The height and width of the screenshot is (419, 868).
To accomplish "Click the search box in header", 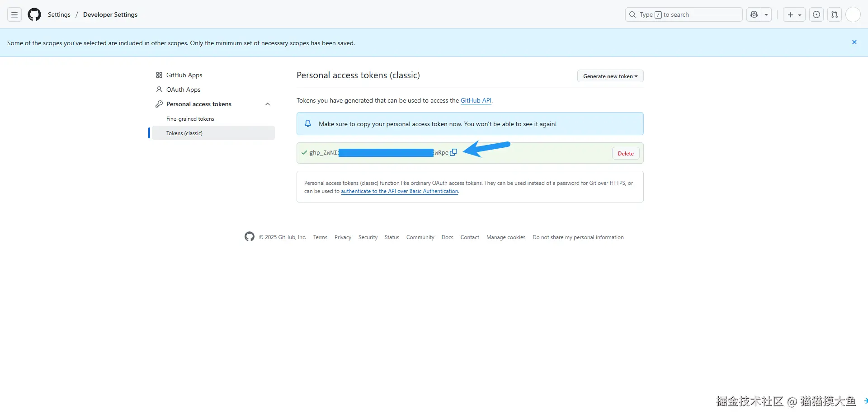I will coord(684,15).
